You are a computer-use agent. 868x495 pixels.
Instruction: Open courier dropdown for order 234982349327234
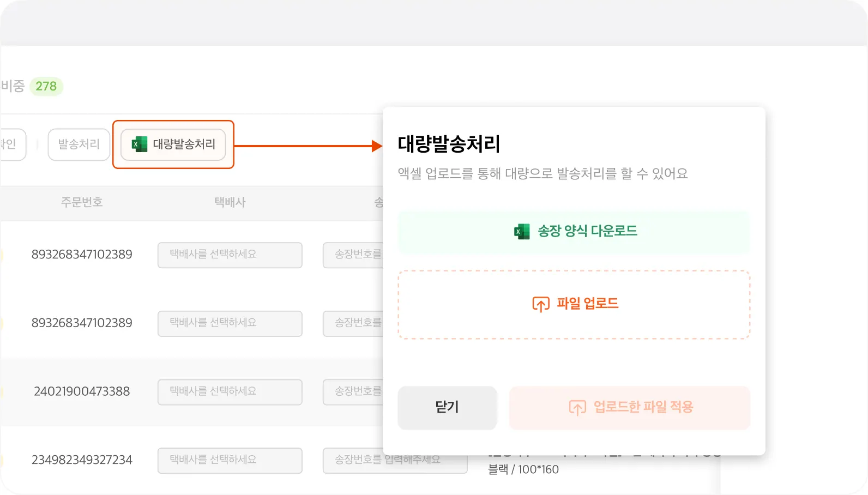230,461
